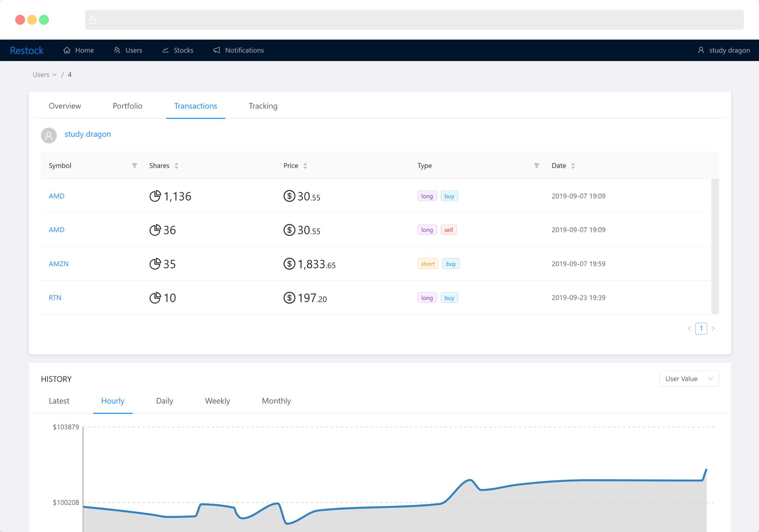Open the Symbol column filter icon
759x532 pixels.
(x=134, y=166)
